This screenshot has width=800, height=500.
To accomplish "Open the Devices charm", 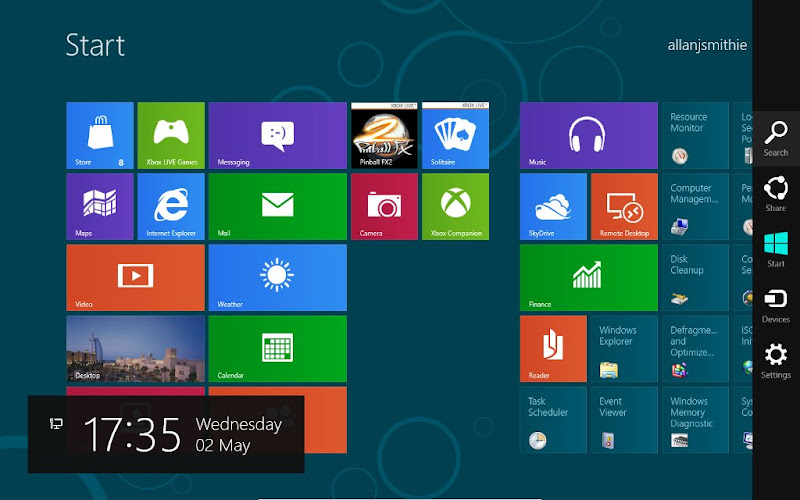I will click(x=776, y=305).
